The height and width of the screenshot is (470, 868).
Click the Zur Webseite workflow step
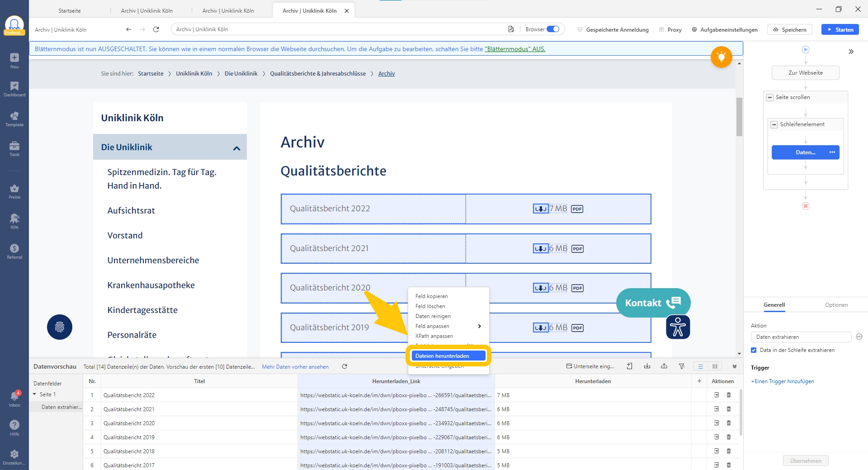pos(806,73)
